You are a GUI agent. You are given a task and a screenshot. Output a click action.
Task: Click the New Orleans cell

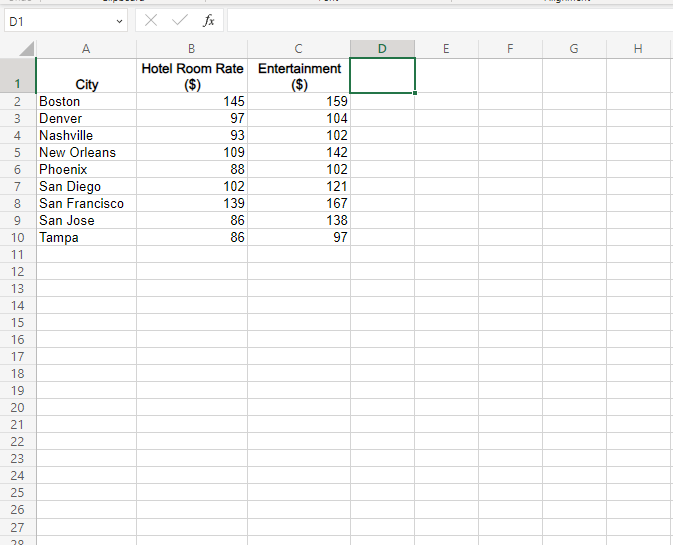coord(86,152)
